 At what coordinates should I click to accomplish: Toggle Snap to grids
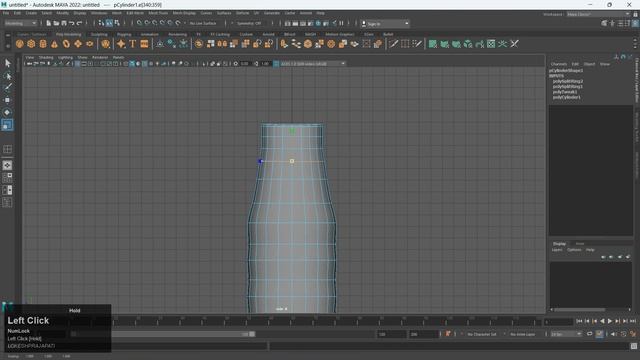(140, 23)
